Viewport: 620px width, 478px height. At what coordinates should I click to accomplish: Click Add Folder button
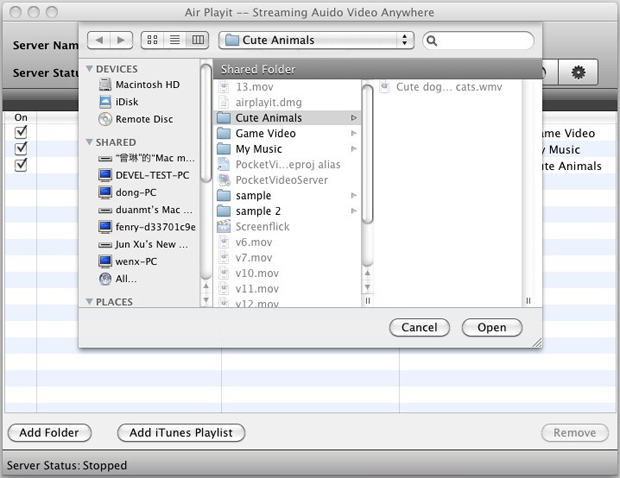click(x=49, y=433)
